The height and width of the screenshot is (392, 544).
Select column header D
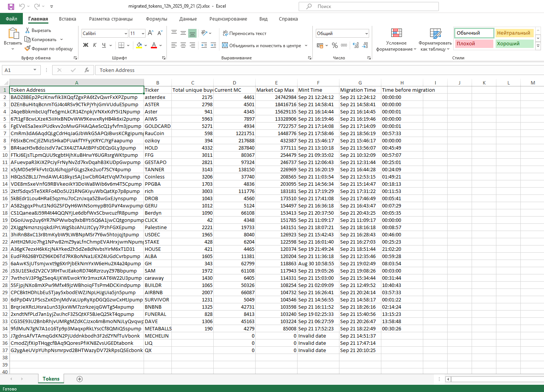click(x=234, y=83)
